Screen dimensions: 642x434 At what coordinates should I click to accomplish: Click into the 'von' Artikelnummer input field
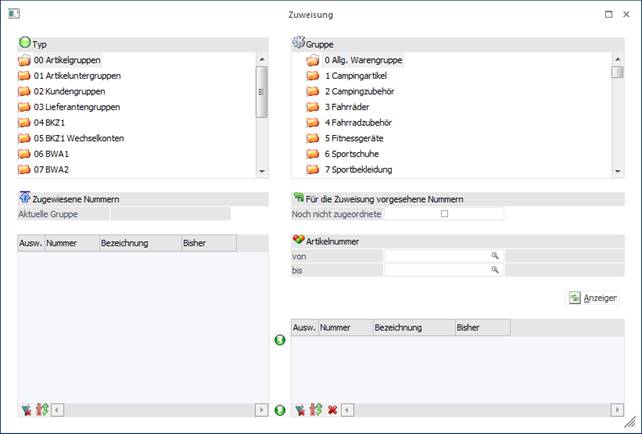[436, 256]
